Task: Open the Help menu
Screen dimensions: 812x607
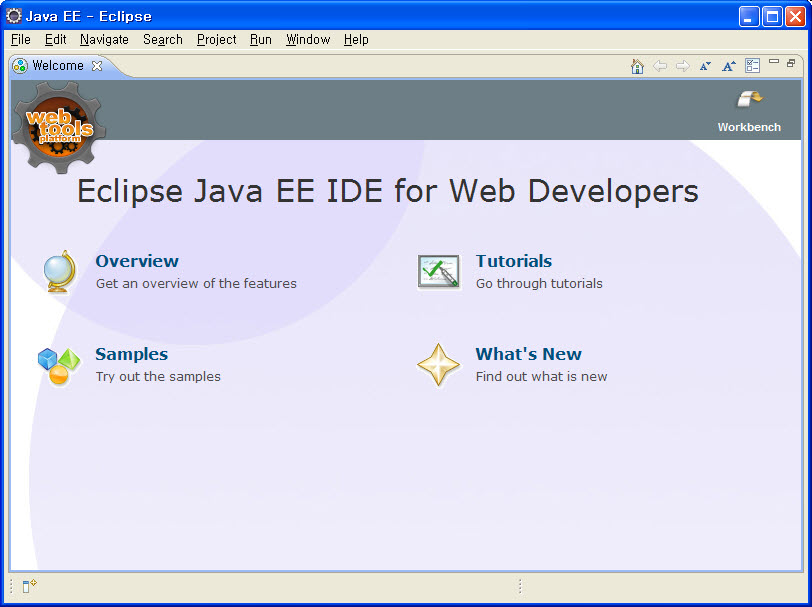Action: click(356, 40)
